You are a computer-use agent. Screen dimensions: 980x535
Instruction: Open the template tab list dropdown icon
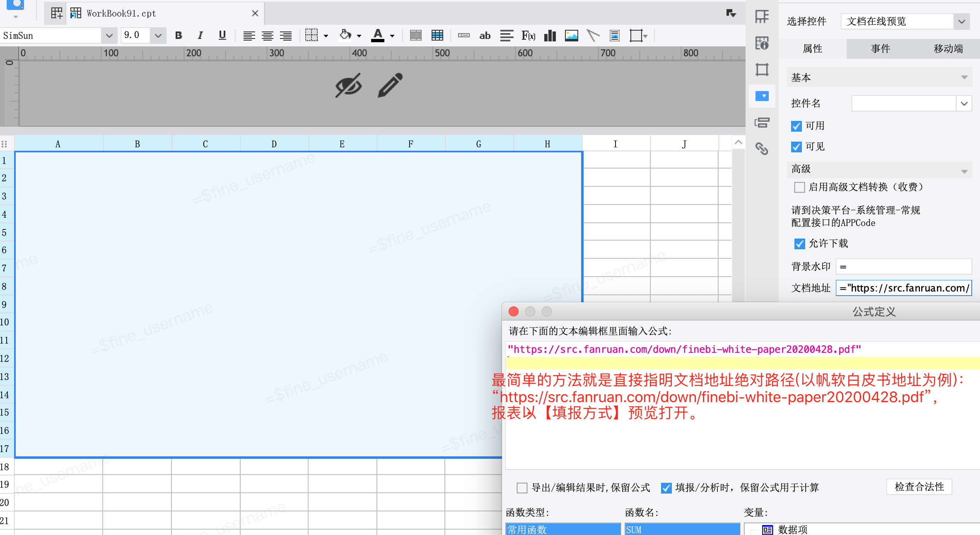click(x=731, y=13)
